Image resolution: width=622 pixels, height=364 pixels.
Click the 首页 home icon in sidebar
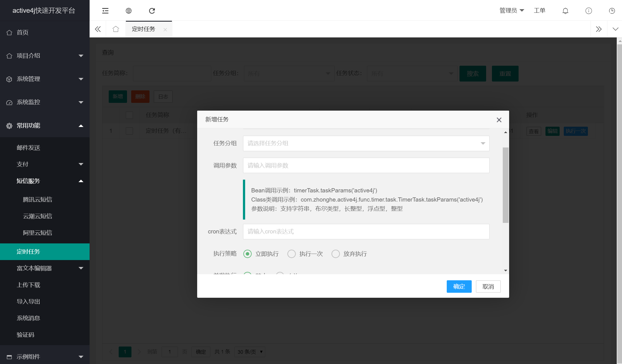[x=9, y=32]
